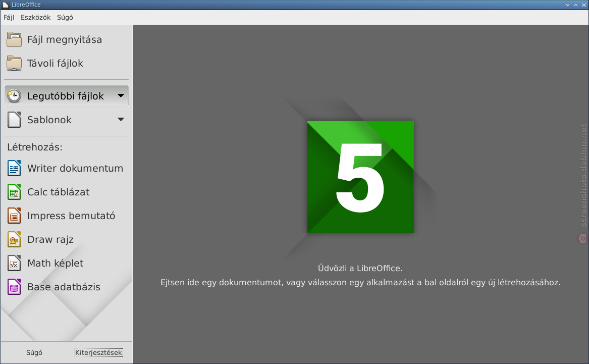Create a new Base adatbázis
Viewport: 589px width, 364px height.
click(x=64, y=287)
